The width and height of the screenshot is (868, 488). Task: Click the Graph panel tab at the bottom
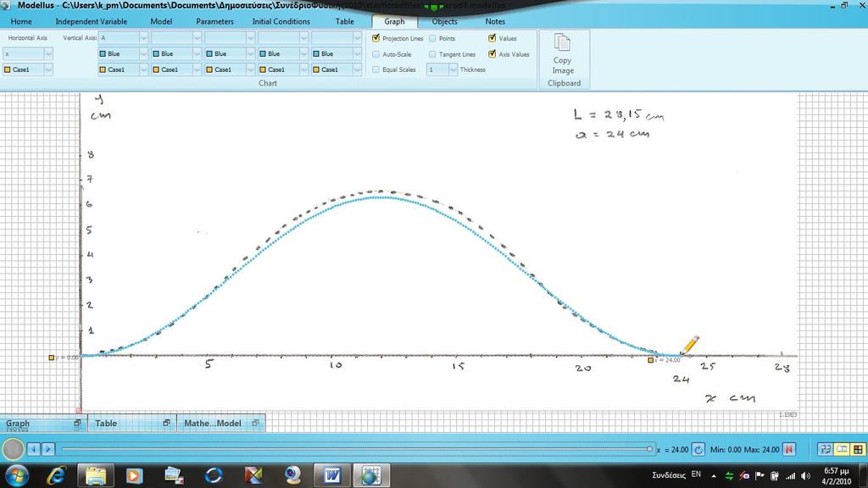[x=42, y=424]
